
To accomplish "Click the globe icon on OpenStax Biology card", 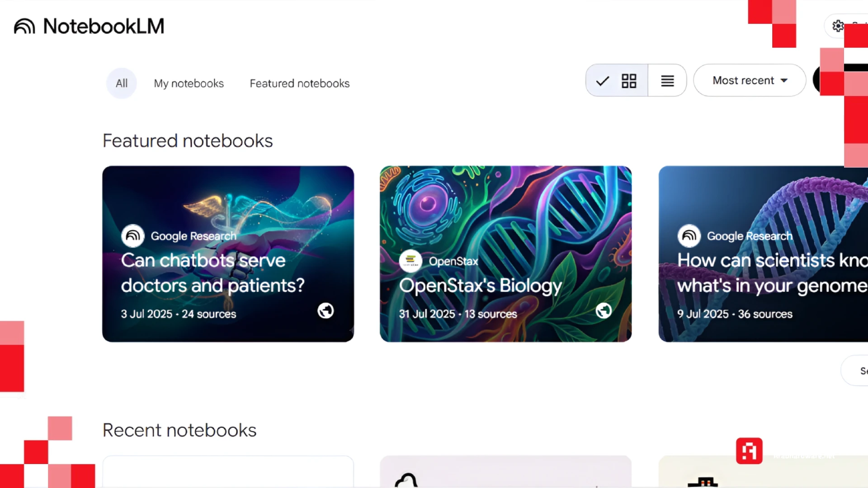I will click(x=604, y=311).
